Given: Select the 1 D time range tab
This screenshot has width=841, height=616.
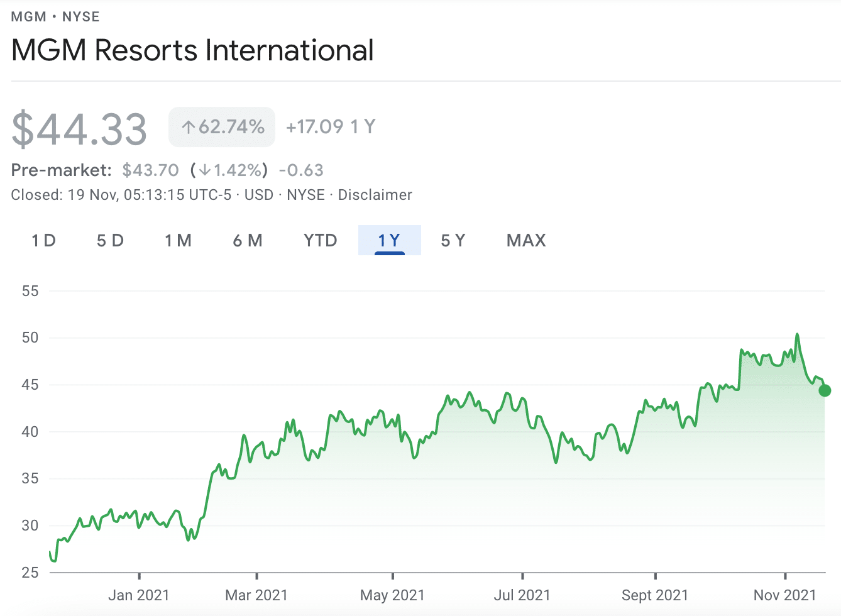Looking at the screenshot, I should click(44, 240).
